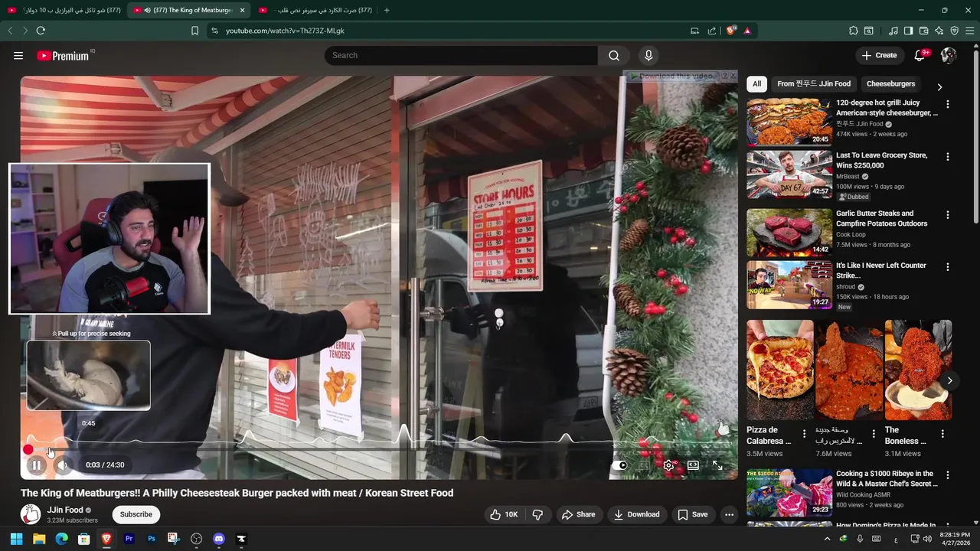The image size is (980, 551).
Task: Share the video
Action: click(578, 514)
